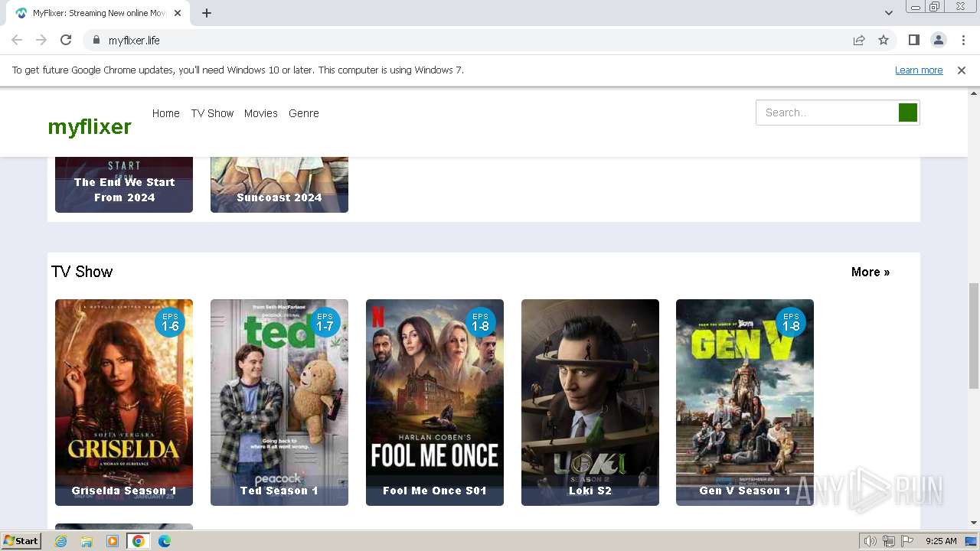
Task: Open the Griselda Season 1 poster
Action: click(124, 403)
